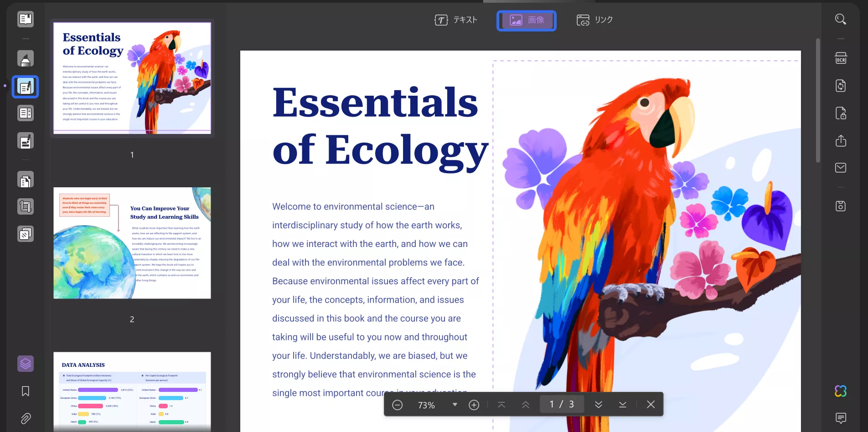
Task: Open the Share file icon
Action: pyautogui.click(x=841, y=140)
